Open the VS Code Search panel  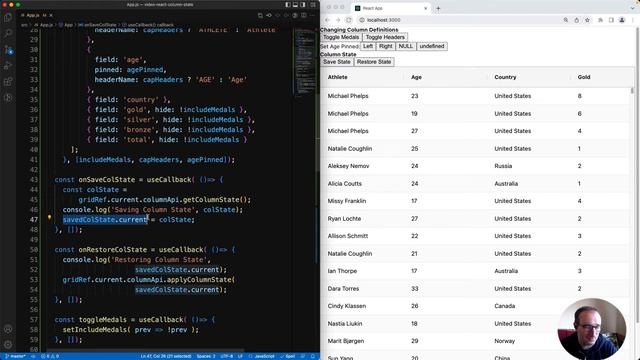tap(8, 33)
